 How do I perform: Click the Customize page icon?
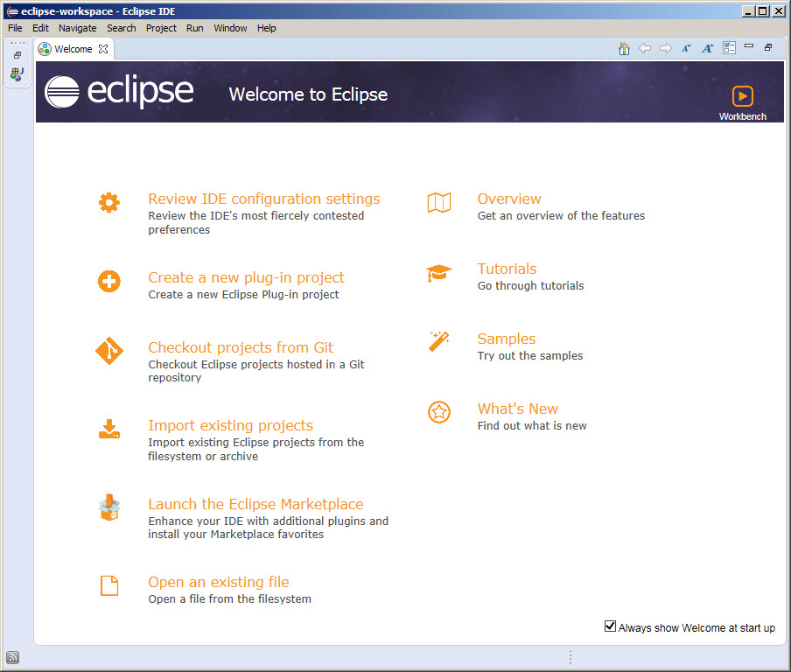[x=729, y=49]
